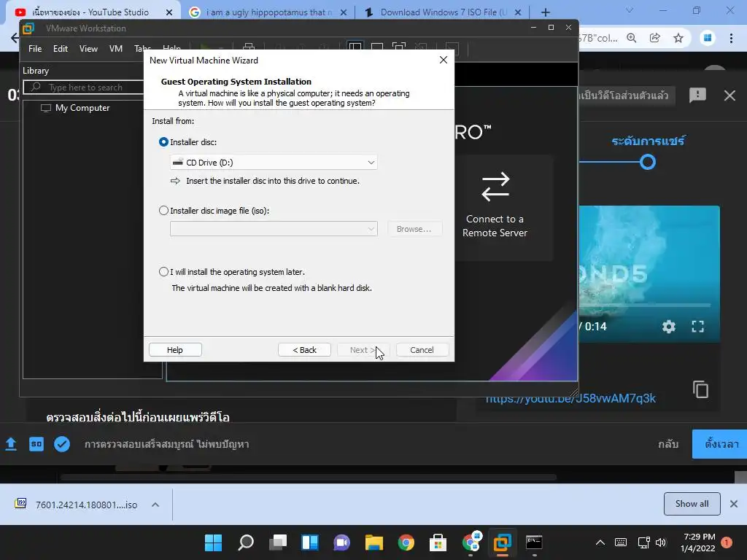Viewport: 747px width, 560px height.
Task: Copy the video link with copy icon
Action: coord(700,389)
